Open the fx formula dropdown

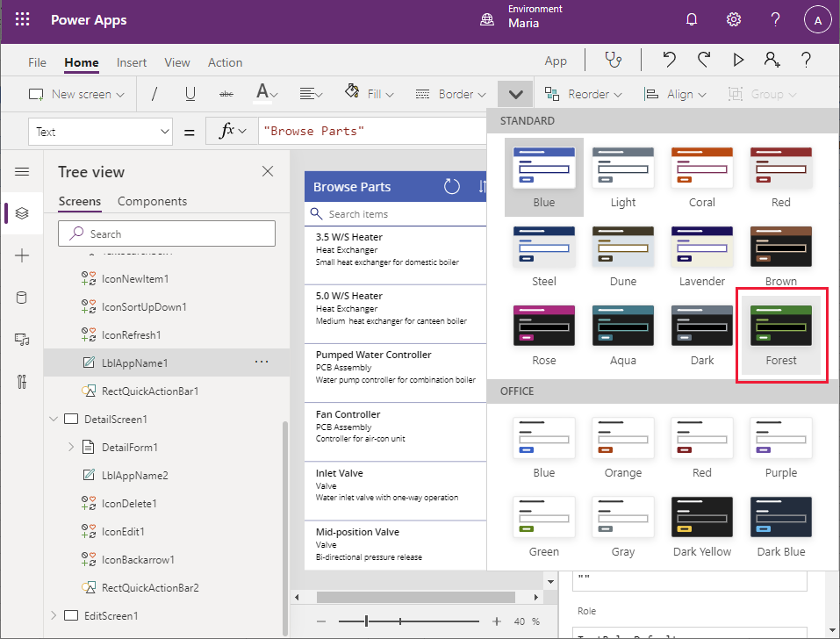[x=232, y=131]
